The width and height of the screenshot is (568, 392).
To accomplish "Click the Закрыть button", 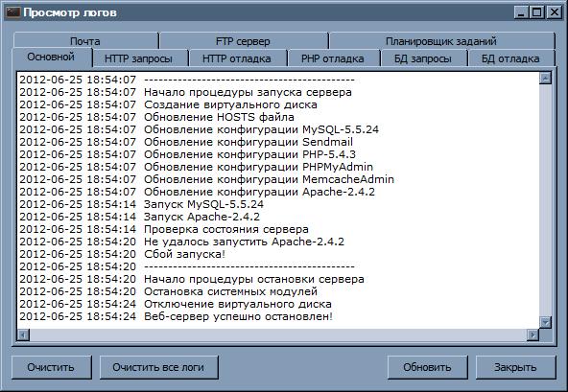I will click(x=515, y=367).
